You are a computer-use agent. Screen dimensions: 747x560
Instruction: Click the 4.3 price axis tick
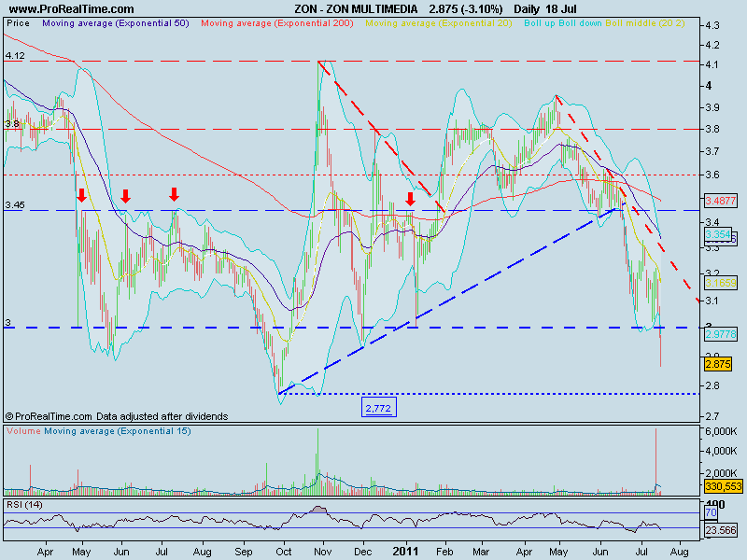click(712, 25)
